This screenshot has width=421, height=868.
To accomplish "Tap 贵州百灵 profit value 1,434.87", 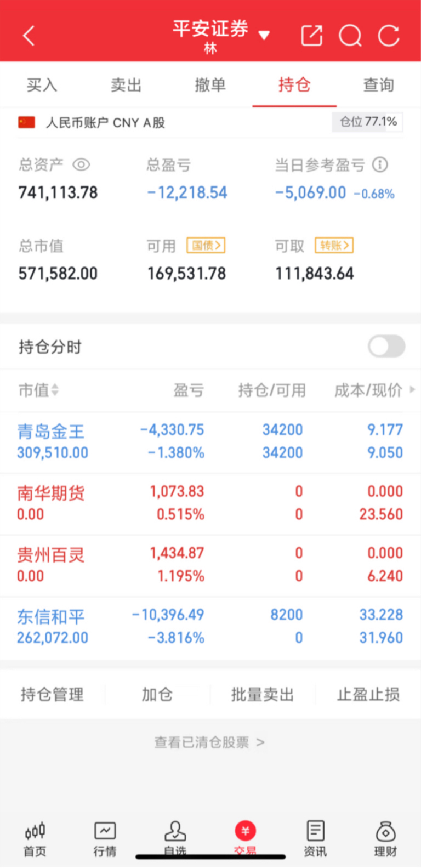I will [177, 553].
